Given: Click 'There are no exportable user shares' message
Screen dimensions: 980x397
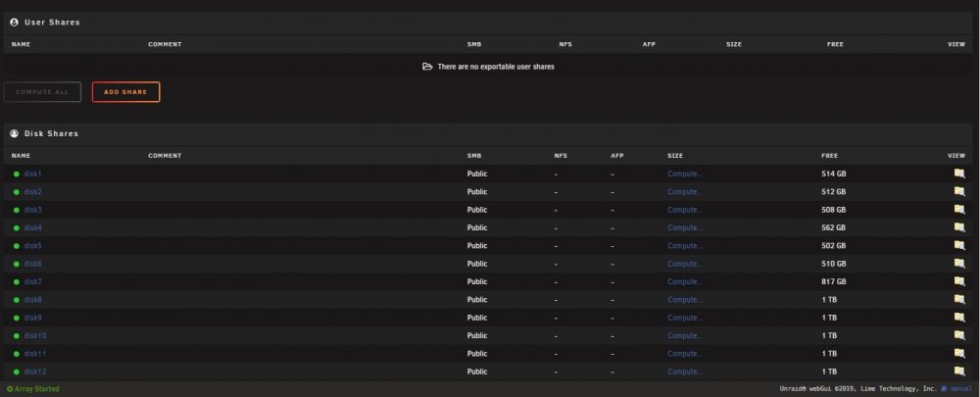Looking at the screenshot, I should click(496, 67).
